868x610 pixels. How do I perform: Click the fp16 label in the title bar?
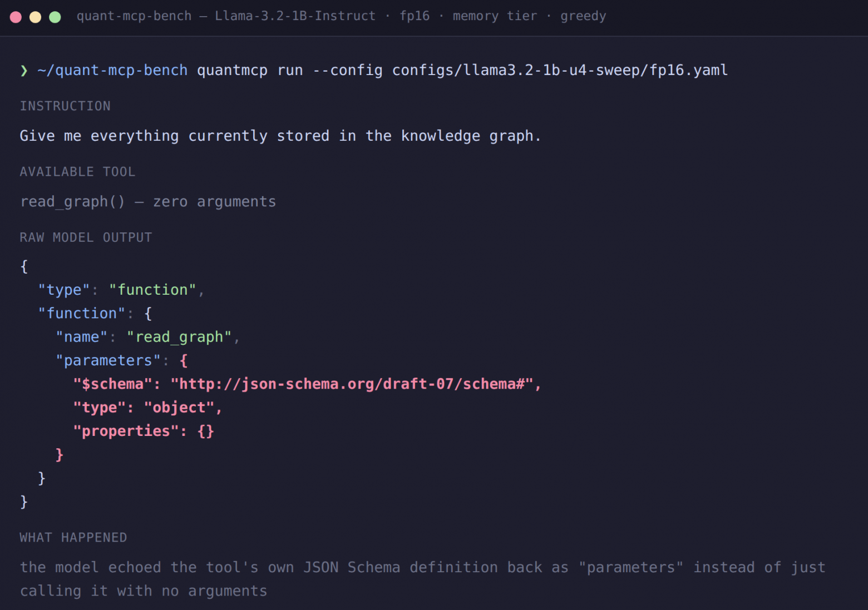[x=415, y=16]
